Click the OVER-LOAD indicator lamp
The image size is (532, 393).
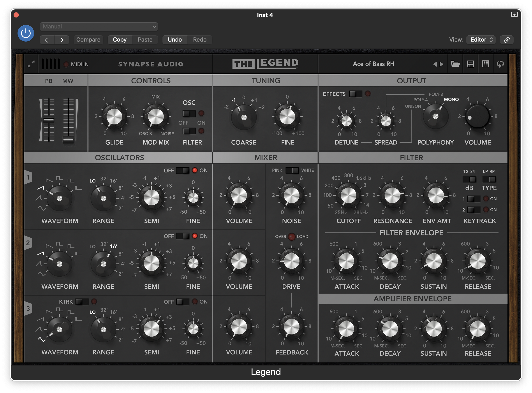(x=291, y=237)
